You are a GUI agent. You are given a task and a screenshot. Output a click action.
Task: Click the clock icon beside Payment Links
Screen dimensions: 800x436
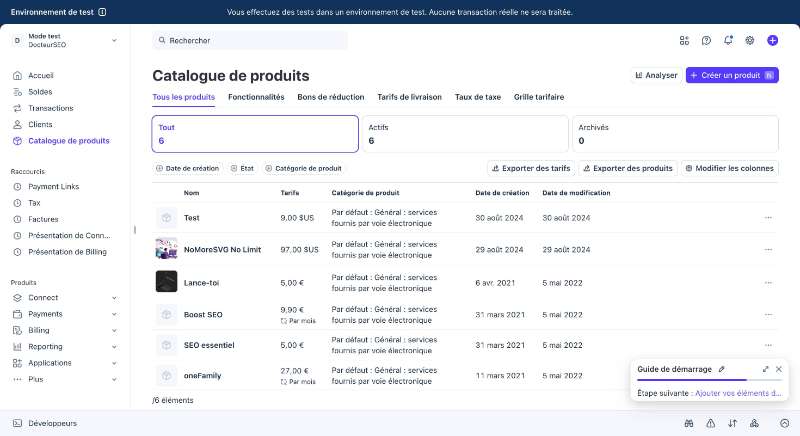click(x=17, y=187)
